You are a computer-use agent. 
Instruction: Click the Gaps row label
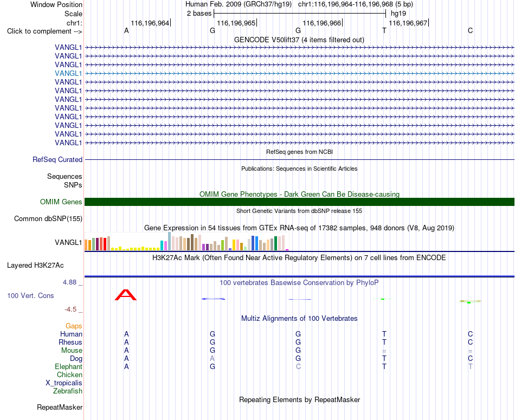(x=74, y=326)
